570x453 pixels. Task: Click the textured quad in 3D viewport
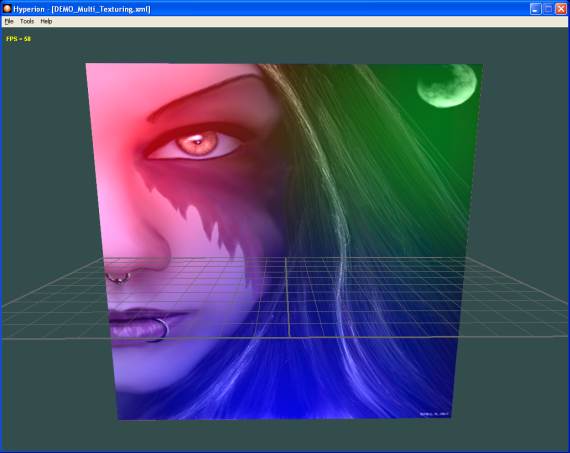pyautogui.click(x=284, y=241)
